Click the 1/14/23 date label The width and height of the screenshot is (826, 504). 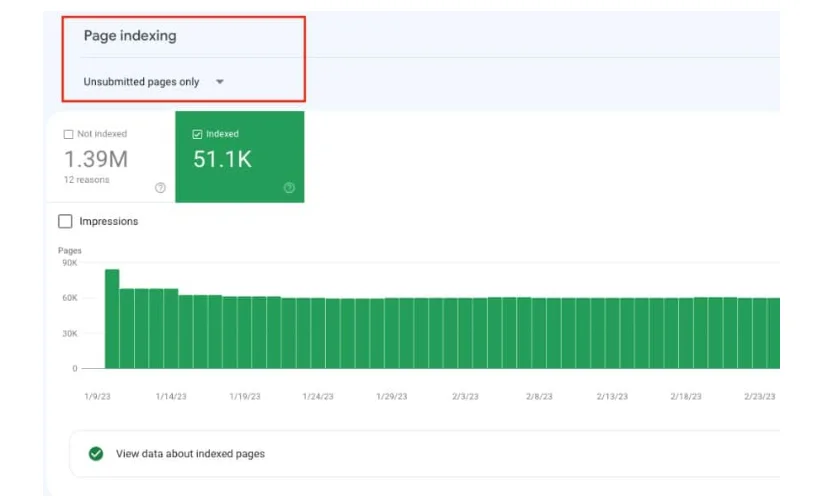171,396
